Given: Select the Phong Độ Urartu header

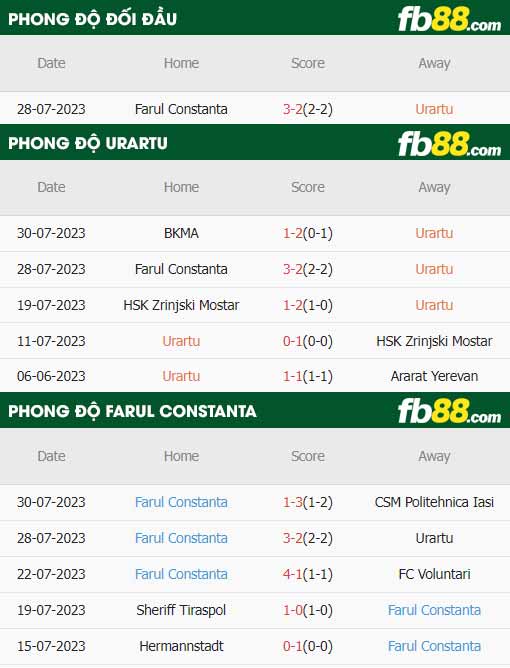Looking at the screenshot, I should [88, 144].
